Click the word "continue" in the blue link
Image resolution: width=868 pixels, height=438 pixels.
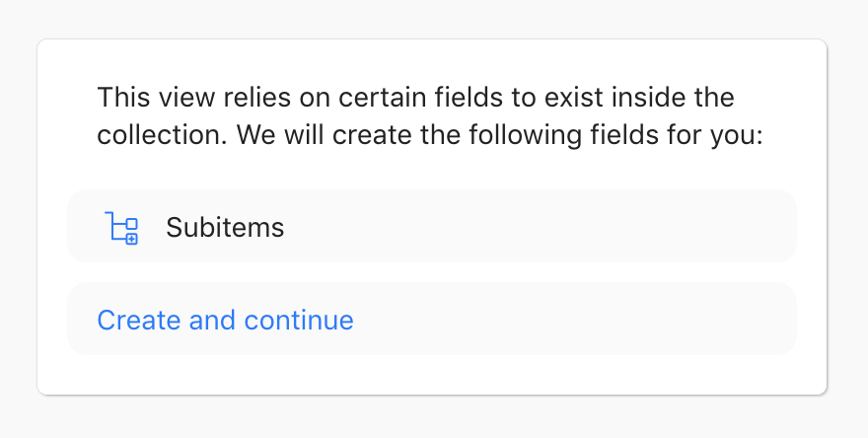point(299,320)
